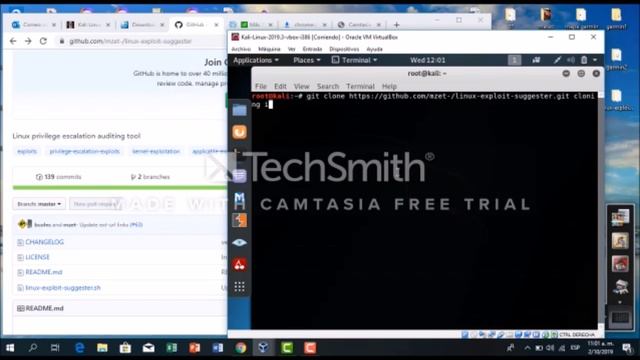Open VirtualBox Dispositivos menu
This screenshot has width=640, height=360.
(344, 49)
